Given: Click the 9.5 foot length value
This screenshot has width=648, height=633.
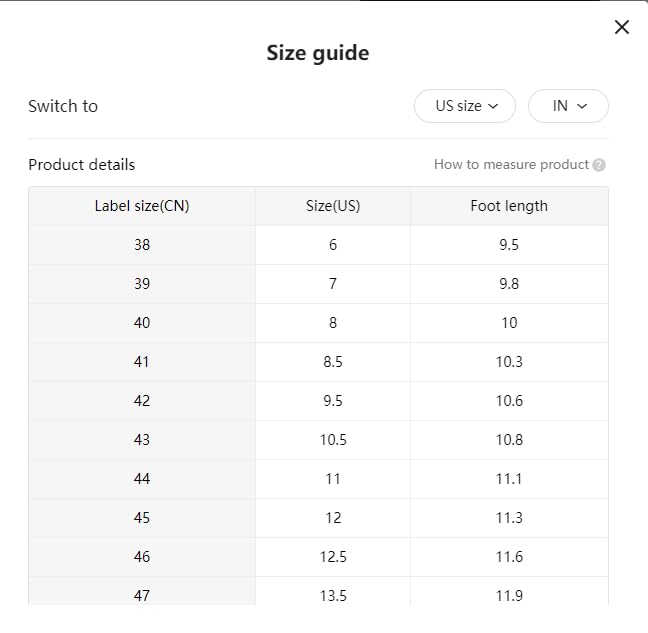Looking at the screenshot, I should point(509,245).
